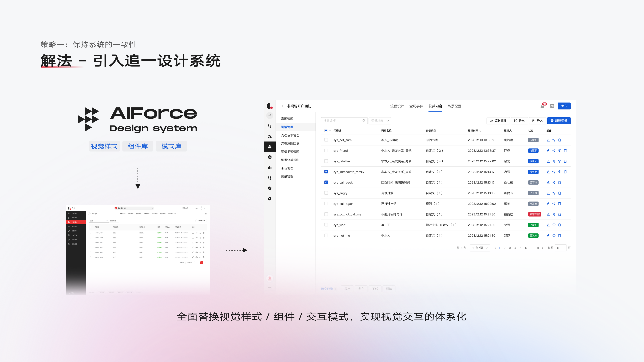Viewport: 644px width, 362px height.
Task: Click the 前往 page number input box
Action: click(560, 248)
